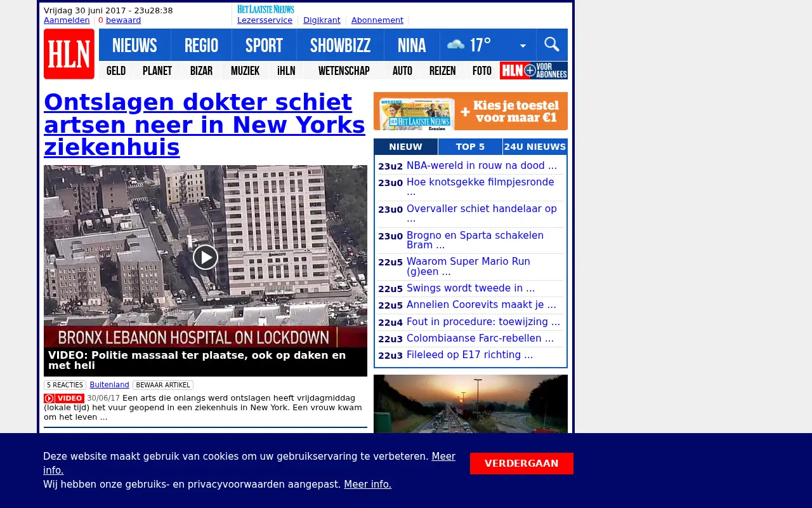This screenshot has width=812, height=508.
Task: Open the REGIO menu
Action: point(201,45)
